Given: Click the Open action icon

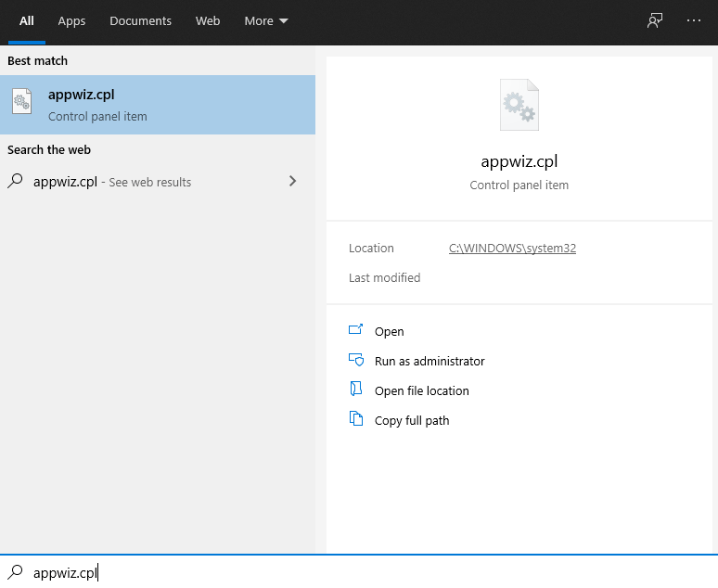Looking at the screenshot, I should click(x=355, y=330).
